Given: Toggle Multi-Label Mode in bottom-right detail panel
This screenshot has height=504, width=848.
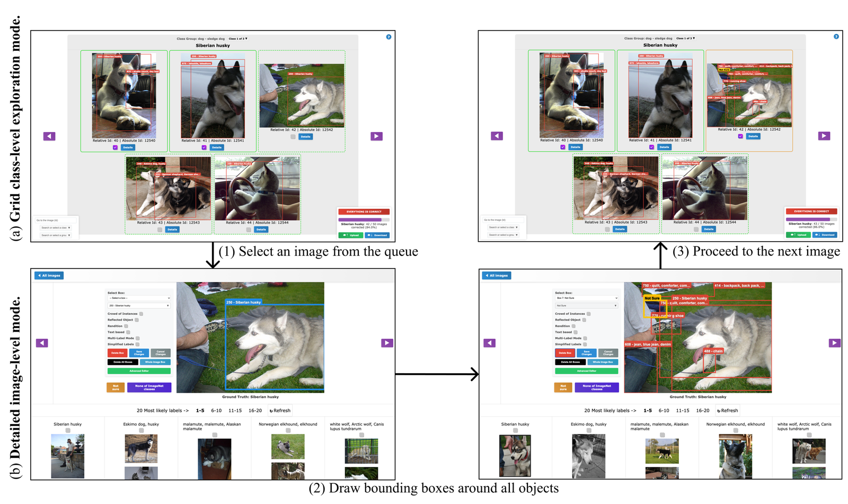Looking at the screenshot, I should coord(585,338).
